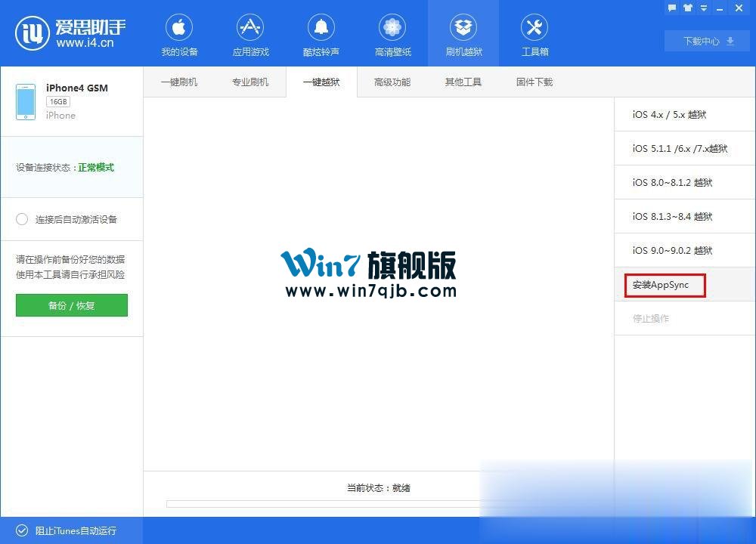Viewport: 756px width, 544px height.
Task: Switch to 专业刷机 tab
Action: pyautogui.click(x=250, y=82)
